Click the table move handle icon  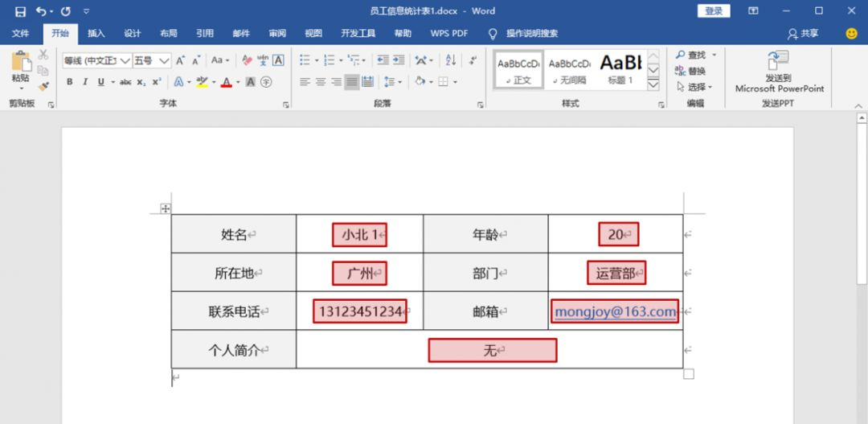166,208
